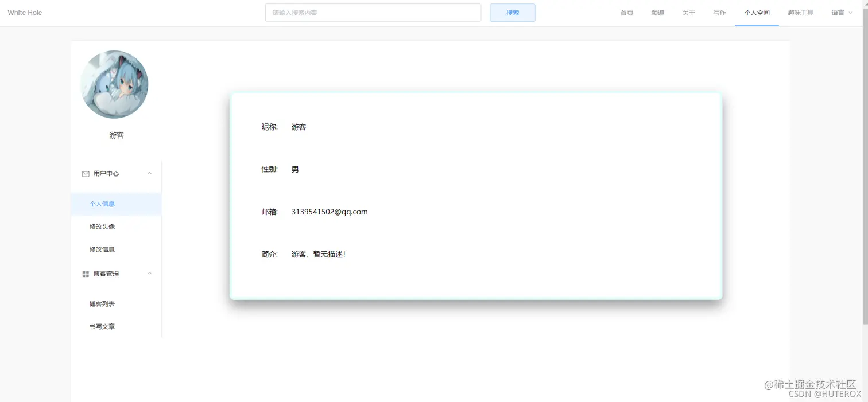Click the envelope icon beside 用户中心
This screenshot has height=402, width=868.
pos(85,173)
